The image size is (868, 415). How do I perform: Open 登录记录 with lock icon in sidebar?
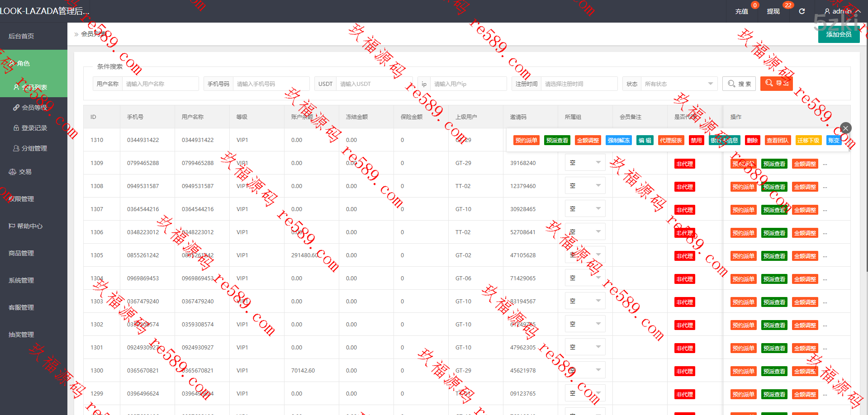[x=30, y=128]
